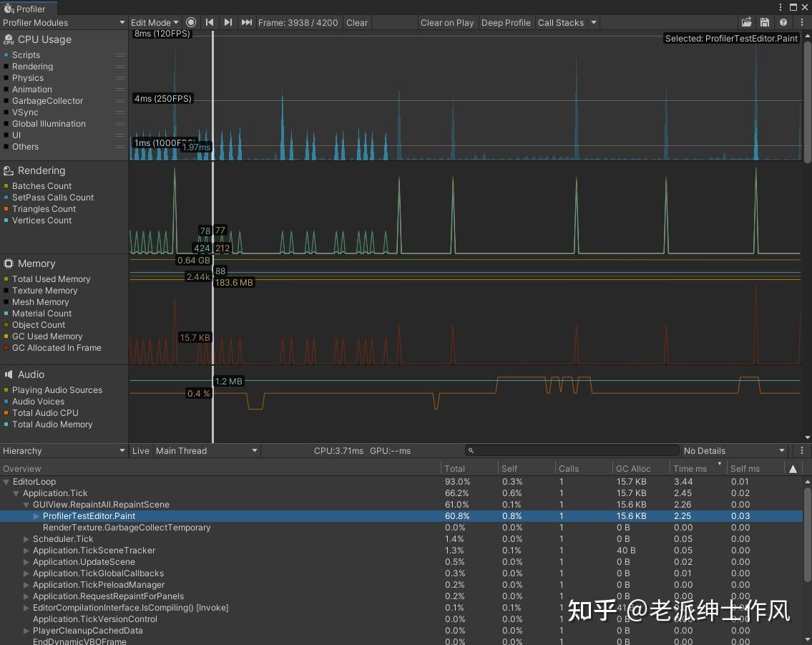Toggle Deep Profile mode
This screenshot has width=812, height=645.
(506, 22)
